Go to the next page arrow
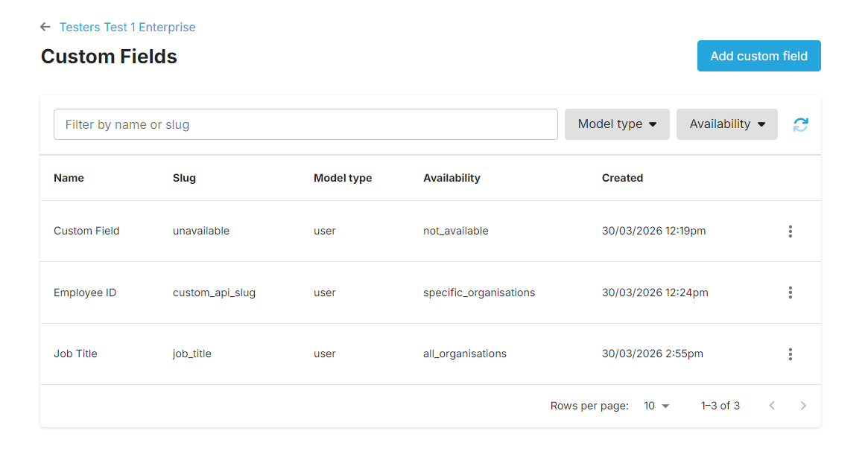The height and width of the screenshot is (460, 868). point(802,406)
